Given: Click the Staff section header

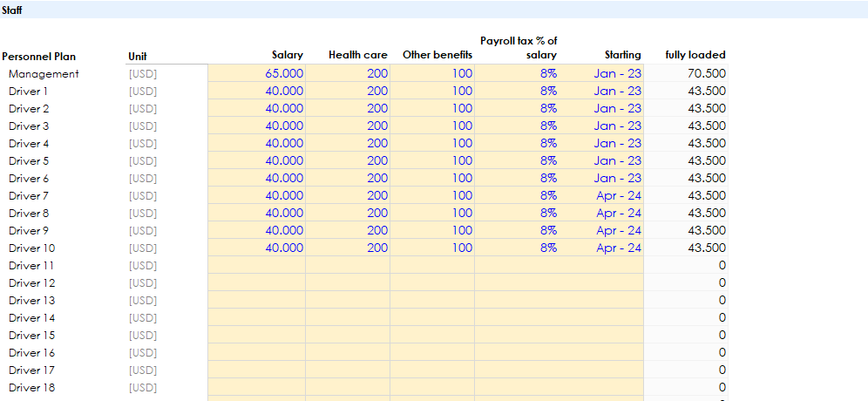Looking at the screenshot, I should pyautogui.click(x=12, y=10).
